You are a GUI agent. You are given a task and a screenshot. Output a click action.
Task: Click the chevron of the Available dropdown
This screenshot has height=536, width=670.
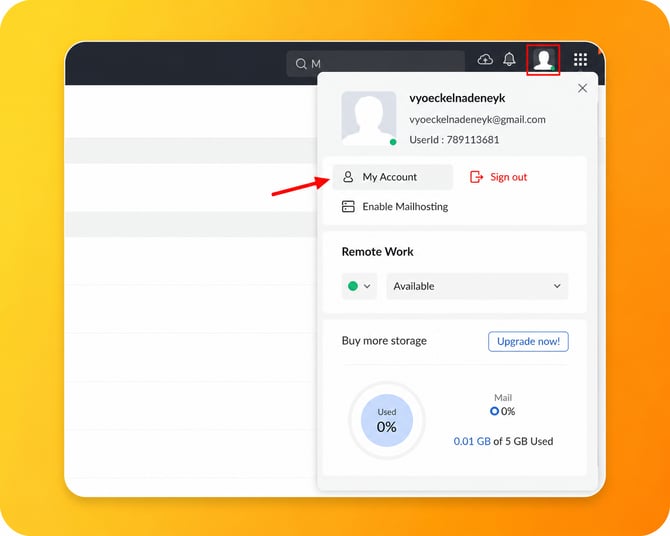point(557,286)
